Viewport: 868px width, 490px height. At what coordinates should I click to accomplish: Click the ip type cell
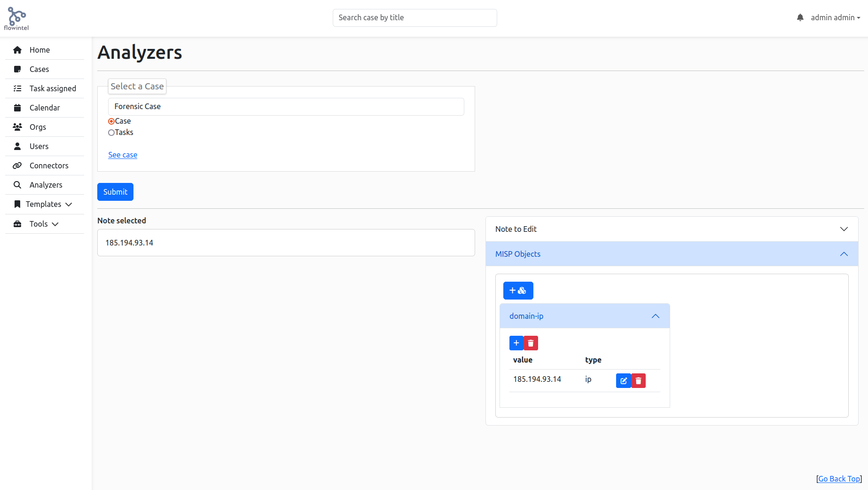pos(588,379)
